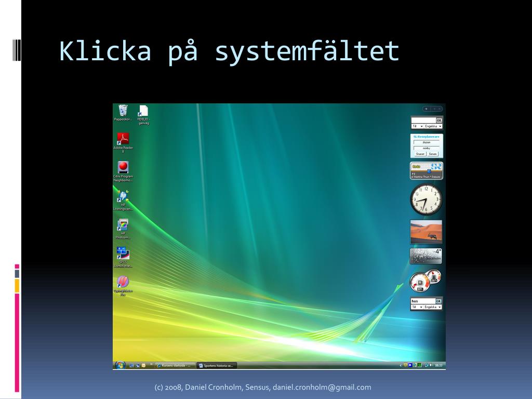Screen dimensions: 532x399
Task: Click the third quick launch icon
Action: pos(143,365)
